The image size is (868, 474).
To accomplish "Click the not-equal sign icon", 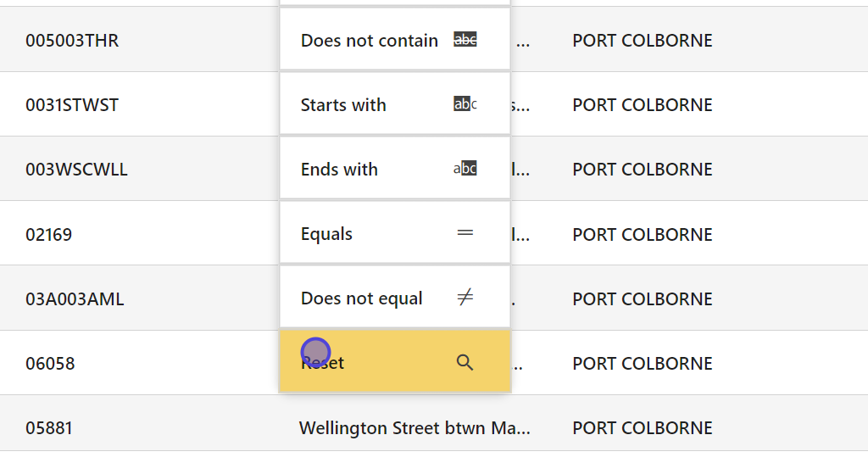I will [465, 298].
